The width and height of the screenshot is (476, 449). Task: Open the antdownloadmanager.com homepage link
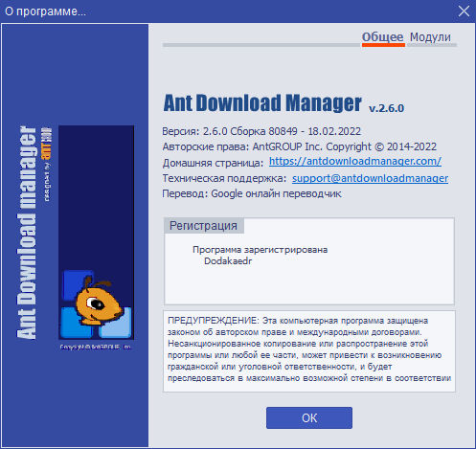355,162
